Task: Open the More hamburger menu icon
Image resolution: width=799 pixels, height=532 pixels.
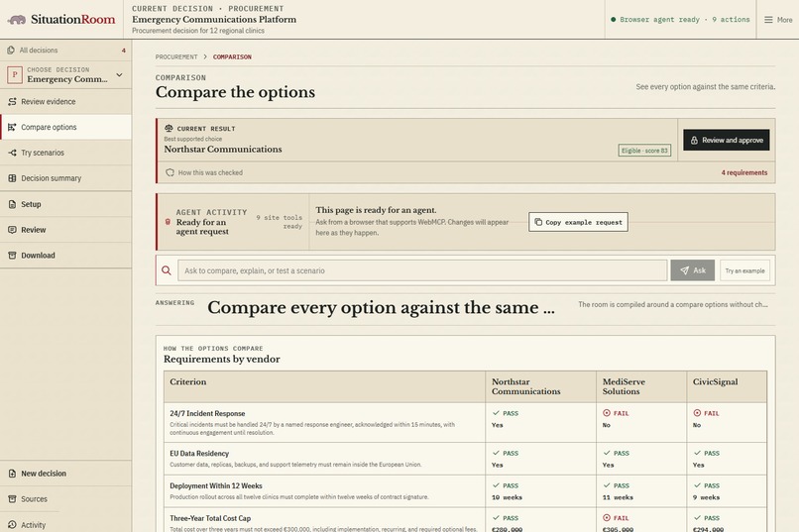Action: pos(768,20)
